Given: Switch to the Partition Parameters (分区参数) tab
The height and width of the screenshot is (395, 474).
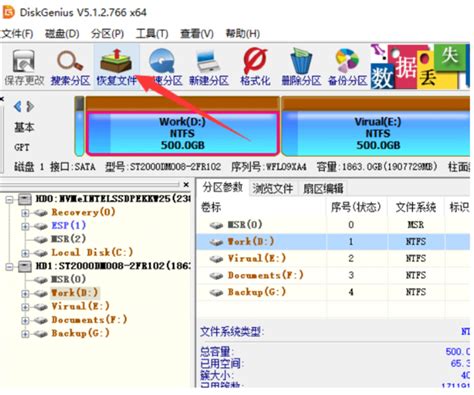Looking at the screenshot, I should [x=222, y=188].
